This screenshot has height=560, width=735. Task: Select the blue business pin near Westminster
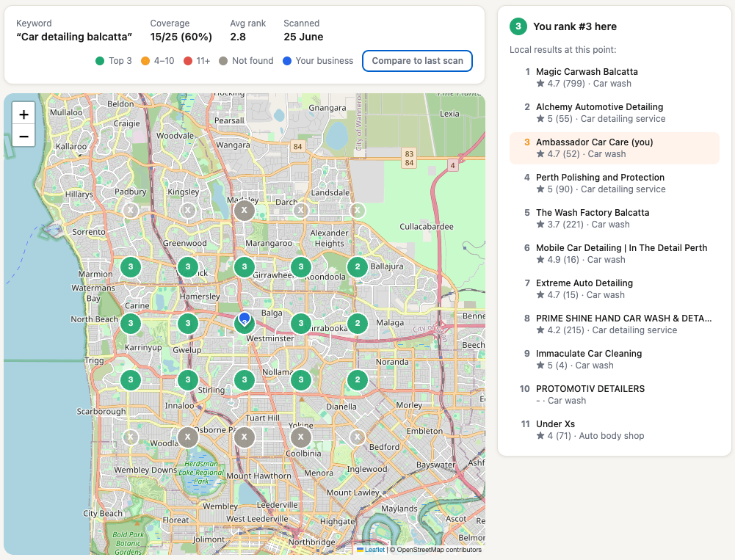(x=245, y=319)
